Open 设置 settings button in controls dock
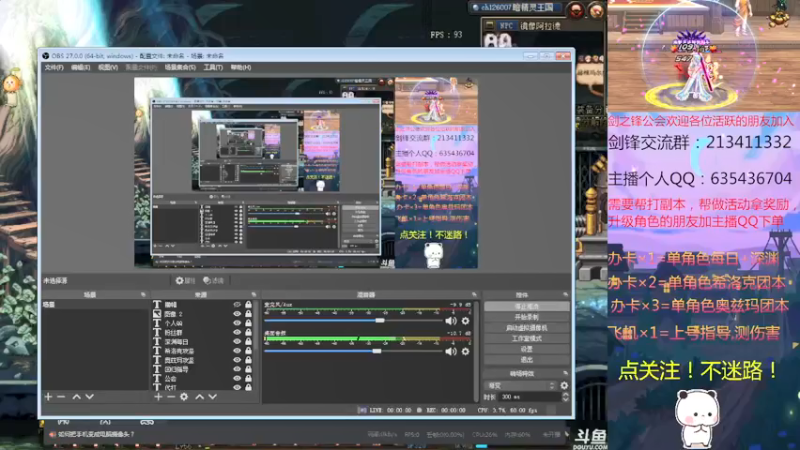This screenshot has width=800, height=450. pos(527,349)
